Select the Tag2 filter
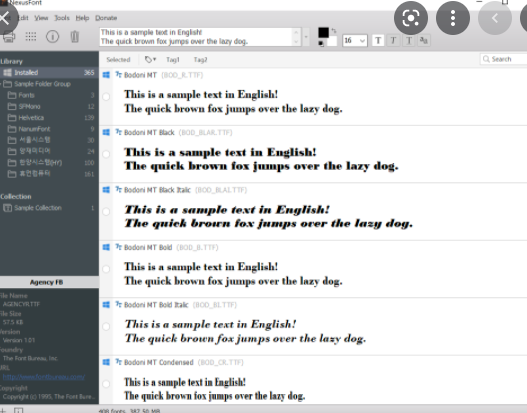Screen dimensions: 527x413 coord(200,59)
